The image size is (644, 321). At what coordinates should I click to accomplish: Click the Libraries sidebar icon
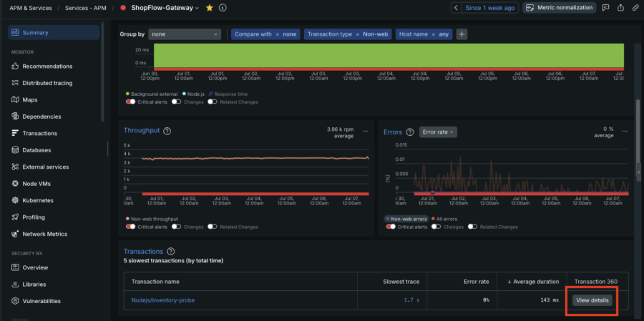point(15,285)
